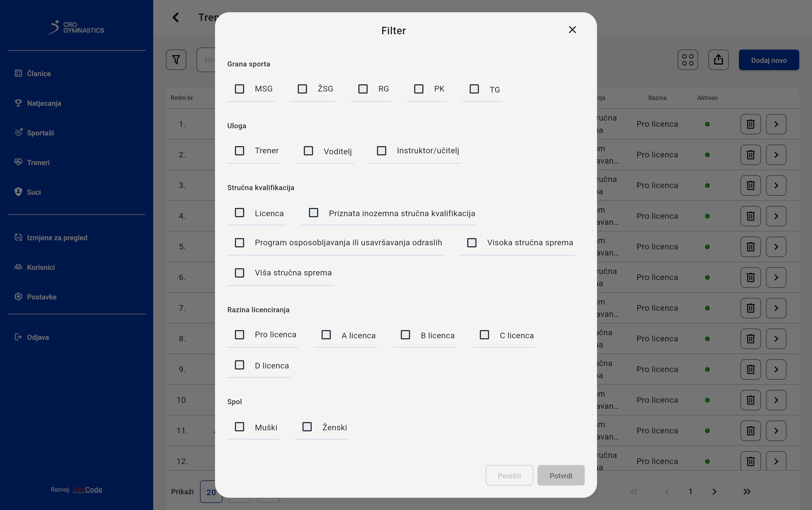Go to next page arrow
This screenshot has height=510, width=812.
[x=714, y=491]
